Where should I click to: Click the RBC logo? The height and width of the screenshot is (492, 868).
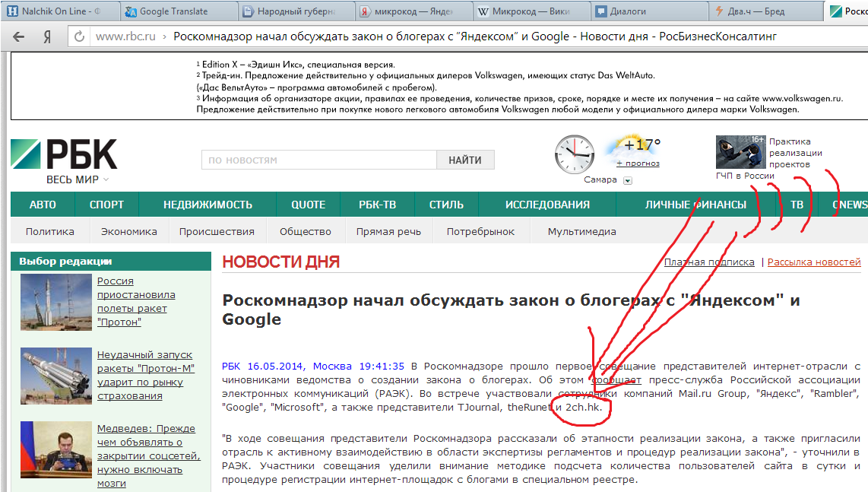(x=64, y=154)
